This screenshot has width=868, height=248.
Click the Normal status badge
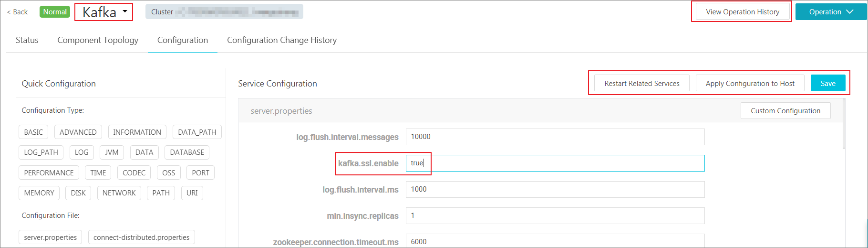55,12
